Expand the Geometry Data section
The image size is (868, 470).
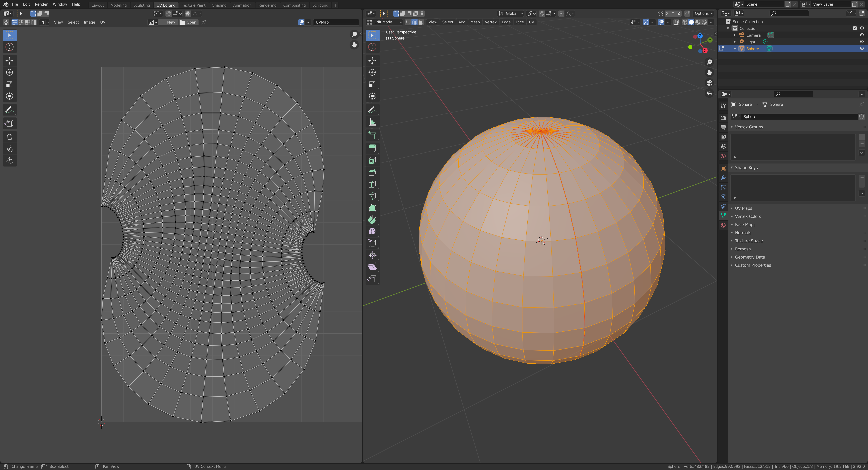click(x=750, y=257)
